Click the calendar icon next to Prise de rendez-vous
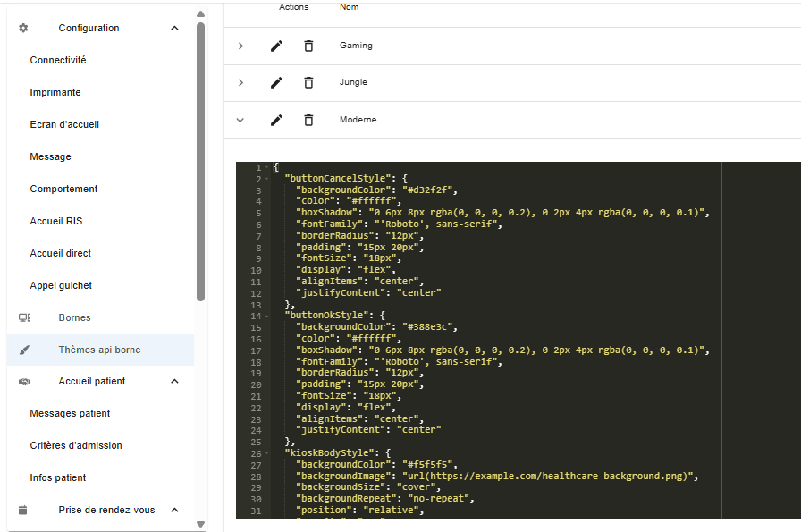 point(21,510)
